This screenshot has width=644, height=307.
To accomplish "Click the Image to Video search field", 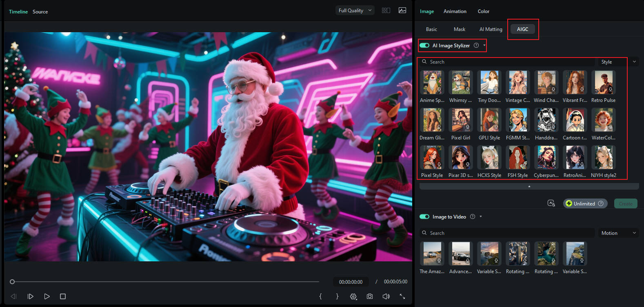I will (507, 233).
